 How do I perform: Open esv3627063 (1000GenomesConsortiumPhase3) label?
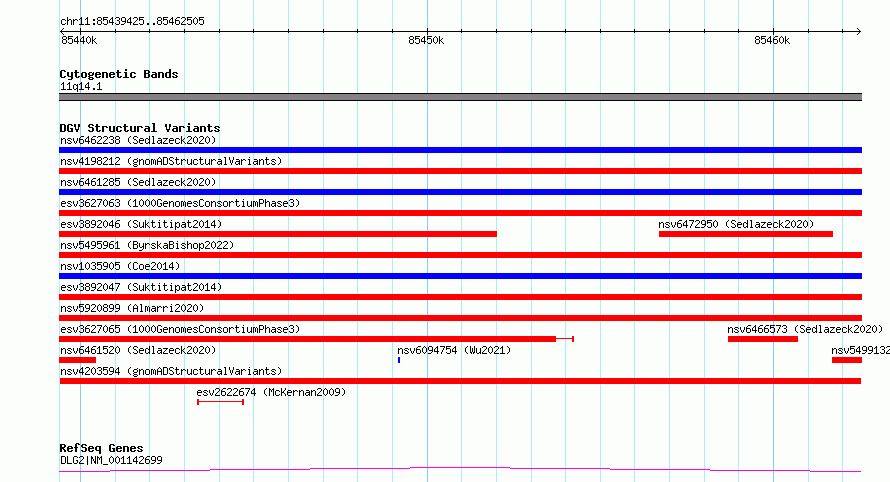[x=180, y=203]
